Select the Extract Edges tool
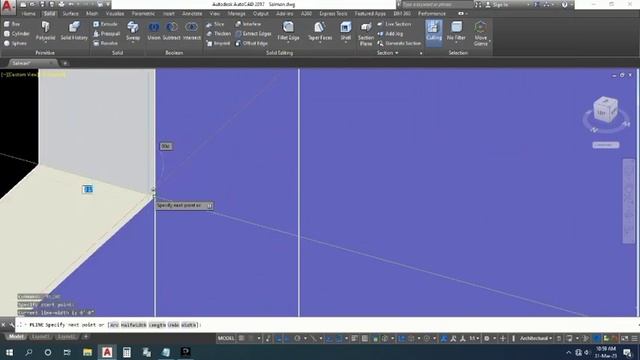Viewport: 640px width, 360px height. pyautogui.click(x=253, y=33)
